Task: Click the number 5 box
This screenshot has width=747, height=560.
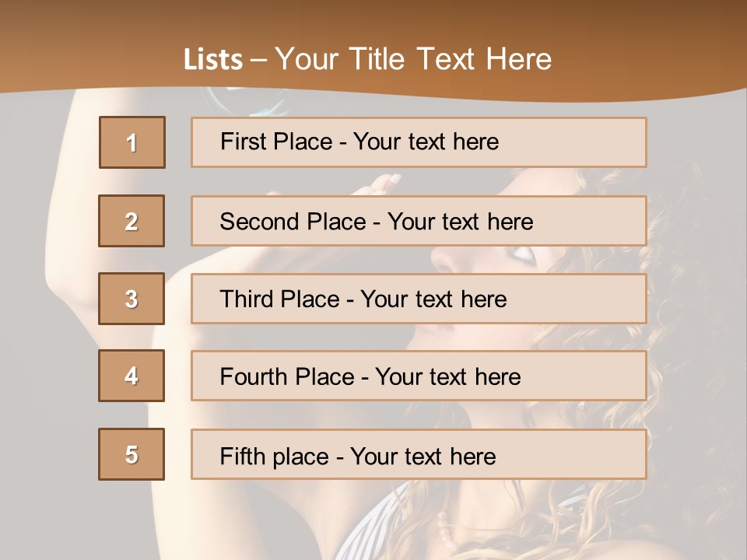Action: (132, 454)
